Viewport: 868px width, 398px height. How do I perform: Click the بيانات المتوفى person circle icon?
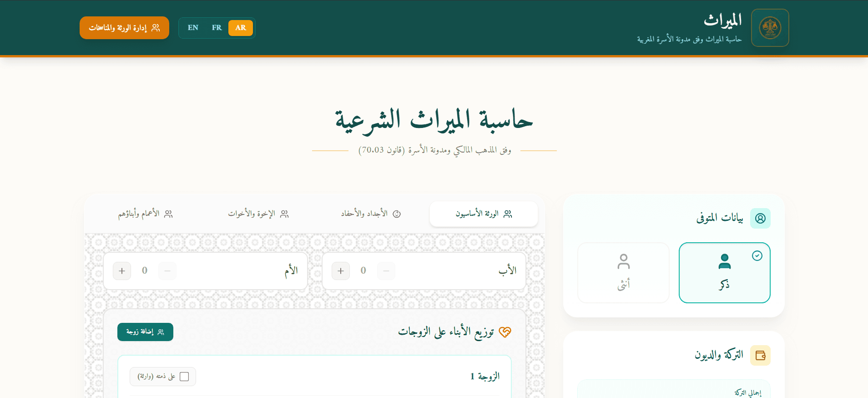760,218
